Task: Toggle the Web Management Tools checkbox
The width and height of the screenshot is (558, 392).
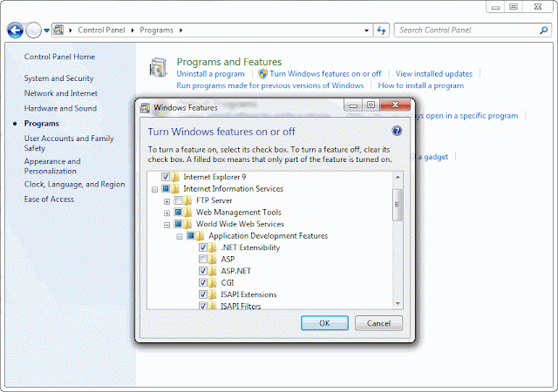Action: pyautogui.click(x=178, y=212)
